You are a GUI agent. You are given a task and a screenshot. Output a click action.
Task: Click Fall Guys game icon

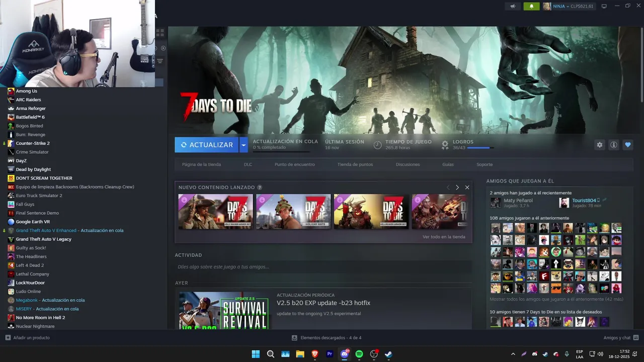11,204
